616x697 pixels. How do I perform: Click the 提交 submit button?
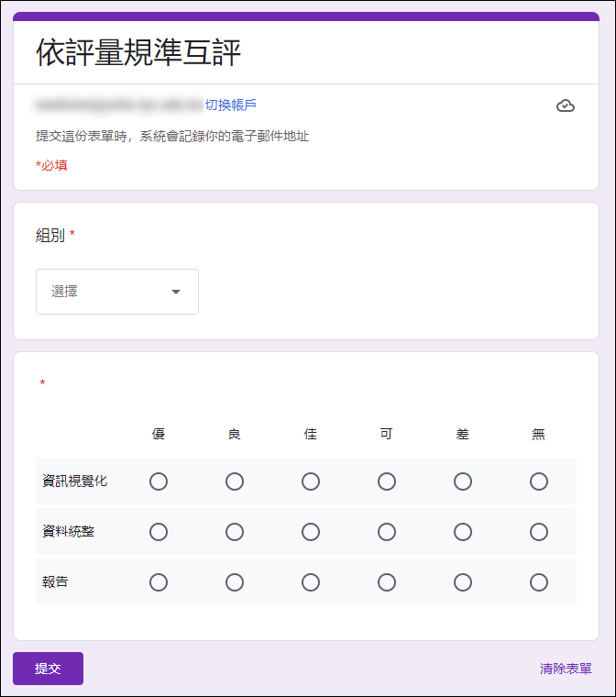click(48, 668)
